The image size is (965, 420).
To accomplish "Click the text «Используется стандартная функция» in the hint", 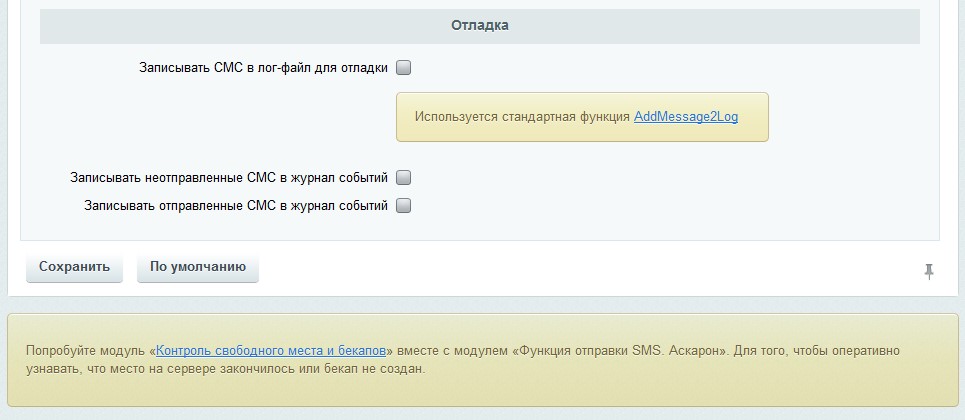I will pos(522,117).
